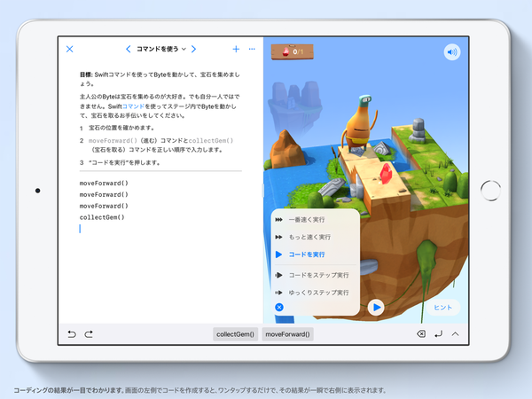Tap the return newline icon
The height and width of the screenshot is (399, 532).
439,334
